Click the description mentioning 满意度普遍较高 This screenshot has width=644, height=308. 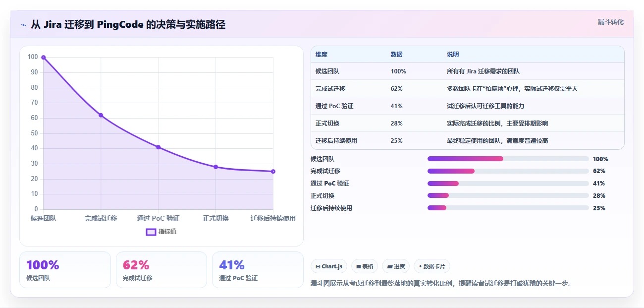pos(497,141)
